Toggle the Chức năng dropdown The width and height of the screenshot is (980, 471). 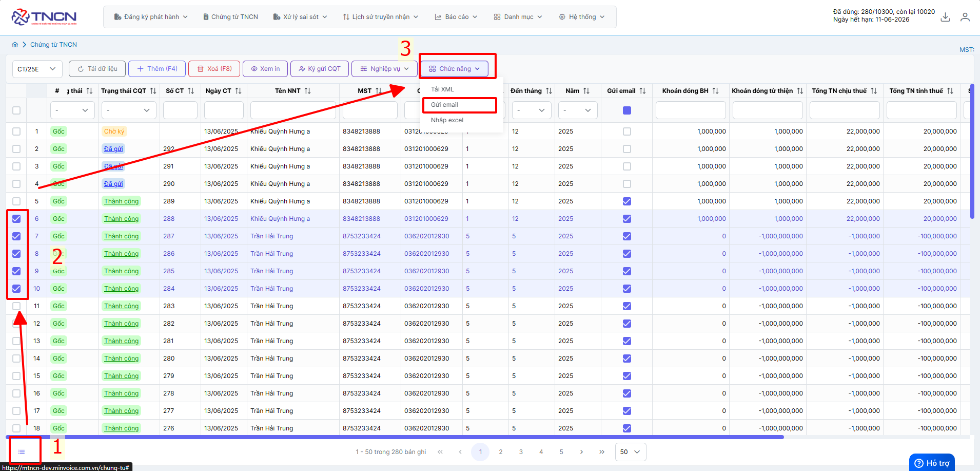pos(454,69)
